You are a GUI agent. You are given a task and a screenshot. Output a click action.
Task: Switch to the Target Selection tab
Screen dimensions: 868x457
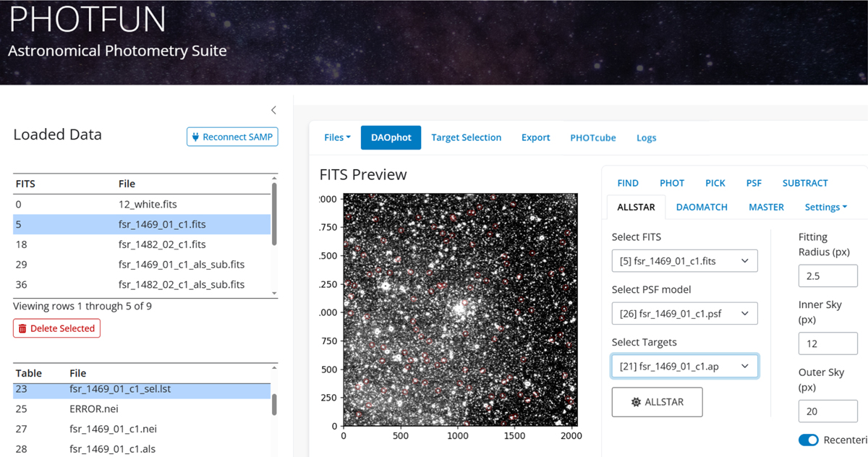pyautogui.click(x=466, y=137)
